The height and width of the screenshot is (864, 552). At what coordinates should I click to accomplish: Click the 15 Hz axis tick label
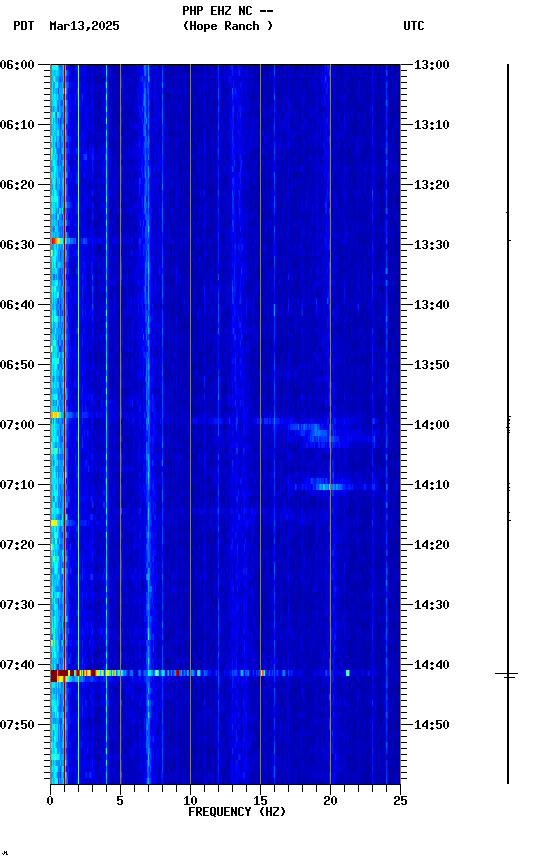[x=260, y=801]
